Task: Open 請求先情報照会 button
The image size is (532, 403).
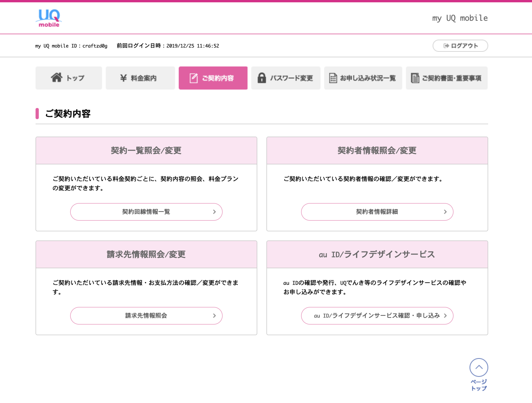Action: [146, 315]
